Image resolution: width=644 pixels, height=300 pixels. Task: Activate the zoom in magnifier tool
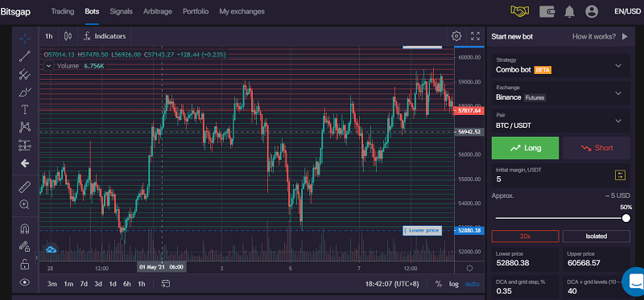[x=25, y=204]
